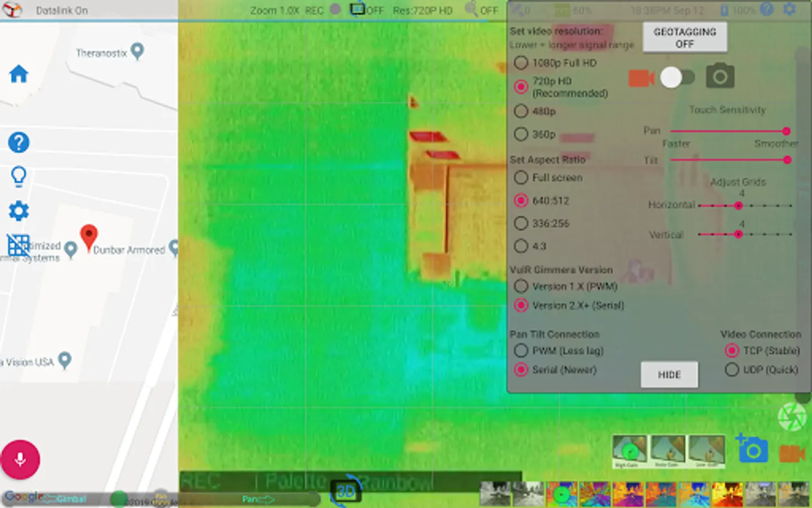Screen dimensions: 812x508
Task: Tap the gray photo camera icon in settings panel
Action: point(720,76)
